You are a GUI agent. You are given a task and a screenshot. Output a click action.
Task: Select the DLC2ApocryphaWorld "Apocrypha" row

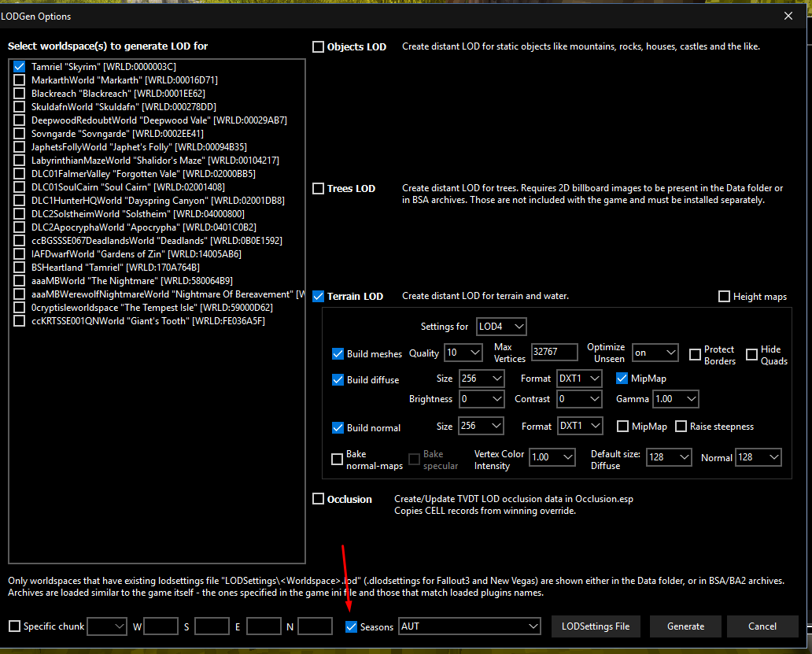157,227
